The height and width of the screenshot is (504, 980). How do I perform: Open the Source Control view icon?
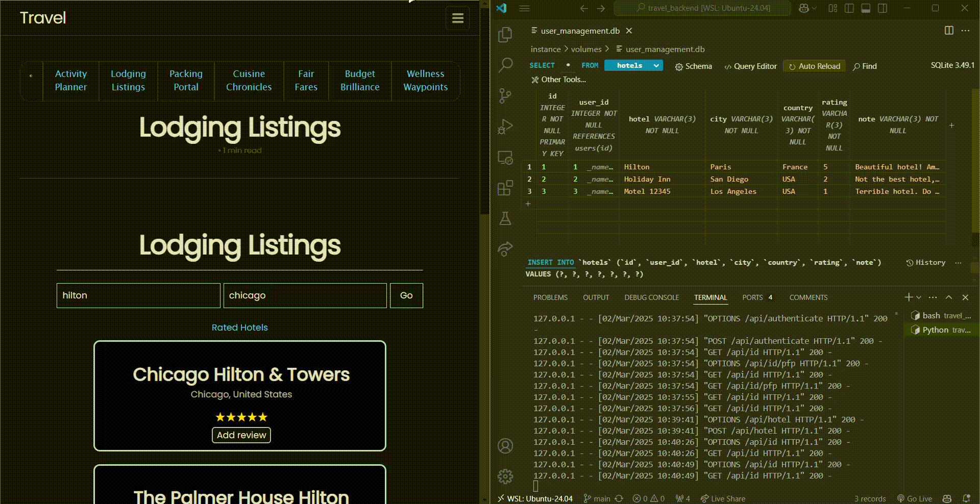coord(505,95)
